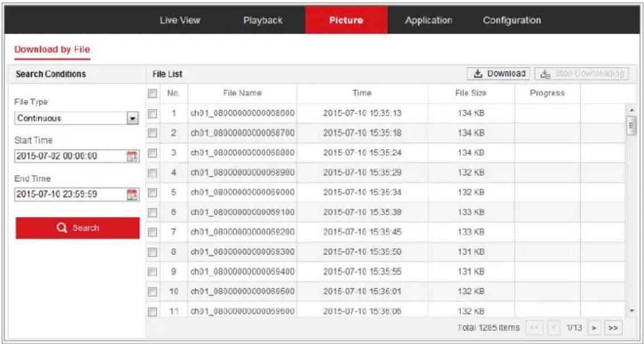
Task: Click time cell 2015-07-10 15:35:50
Action: tap(362, 252)
